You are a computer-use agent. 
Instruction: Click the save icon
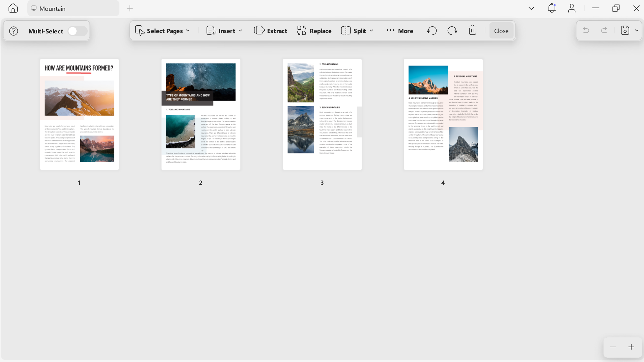click(x=625, y=30)
